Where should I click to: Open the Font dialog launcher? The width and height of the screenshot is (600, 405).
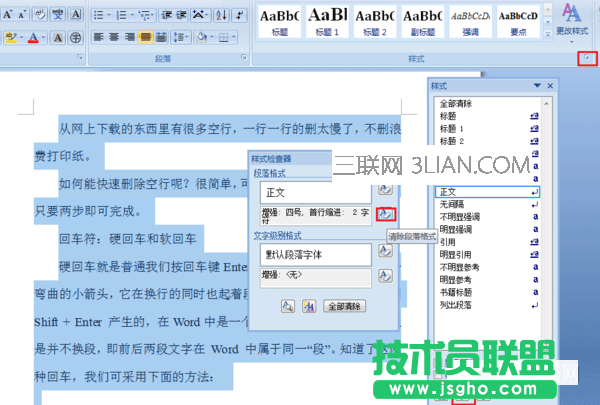[80, 57]
